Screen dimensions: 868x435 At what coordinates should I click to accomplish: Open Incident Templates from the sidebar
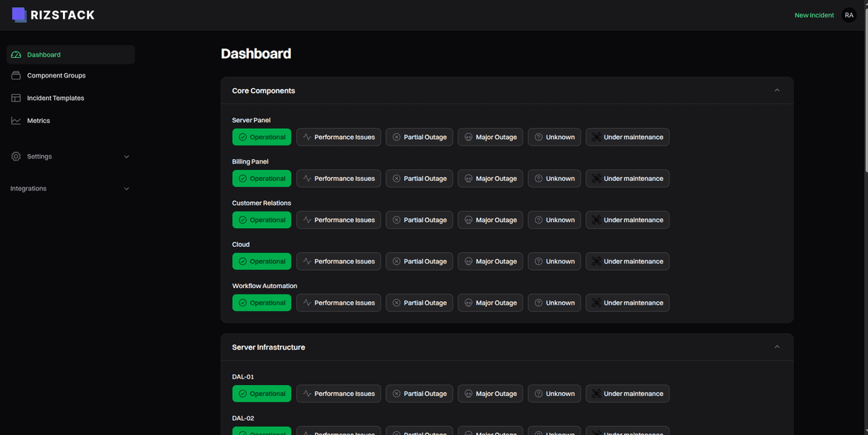pyautogui.click(x=56, y=98)
